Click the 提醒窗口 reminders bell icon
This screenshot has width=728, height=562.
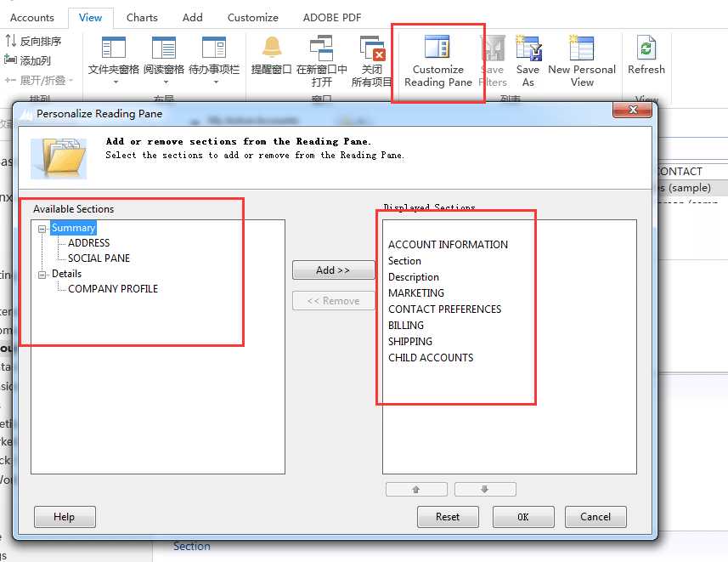pos(272,48)
